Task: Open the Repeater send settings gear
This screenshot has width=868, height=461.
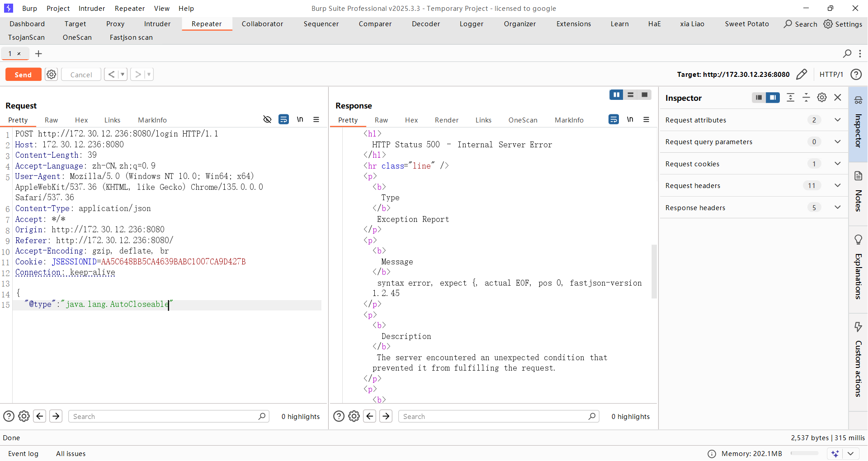Action: [52, 75]
